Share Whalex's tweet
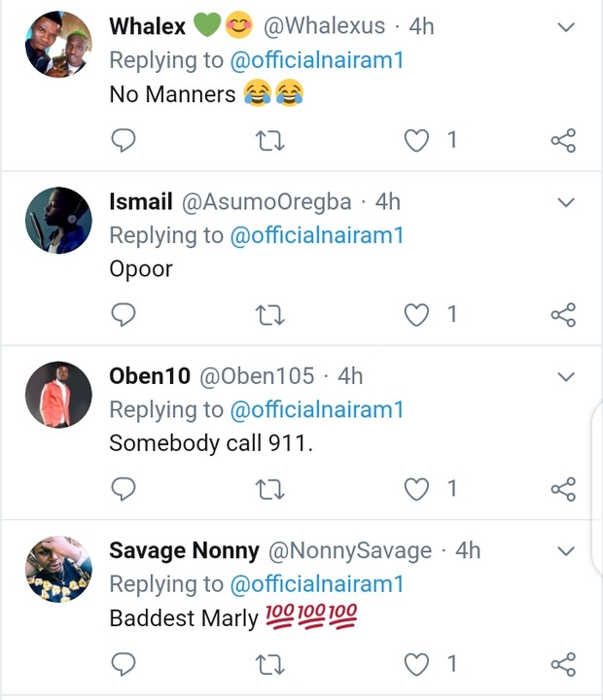The height and width of the screenshot is (700, 603). pyautogui.click(x=563, y=141)
